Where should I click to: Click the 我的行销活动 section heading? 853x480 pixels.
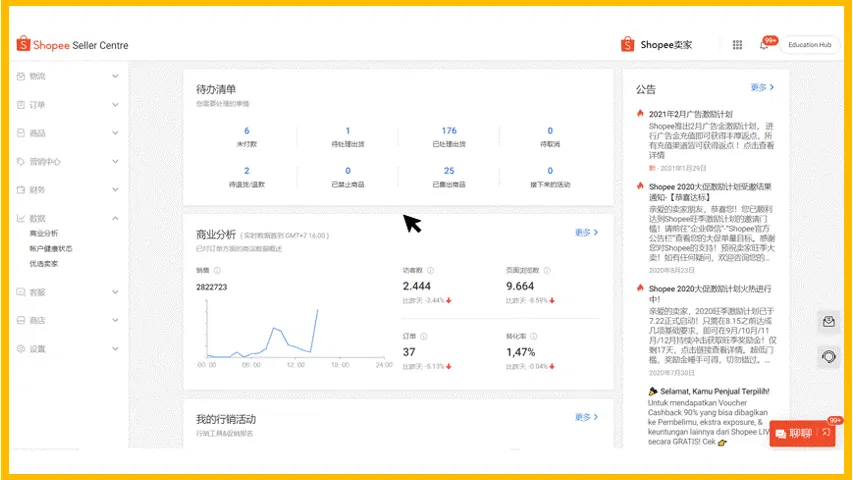tap(226, 419)
